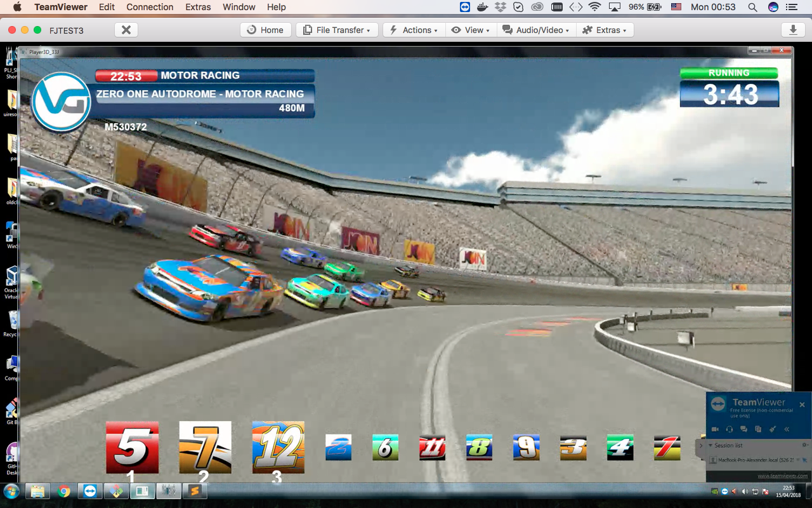This screenshot has width=812, height=508.
Task: Collapse panel icons with double chevron
Action: [x=787, y=429]
